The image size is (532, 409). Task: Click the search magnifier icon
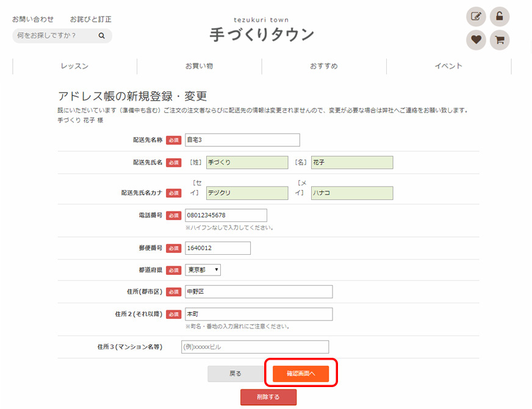[x=102, y=36]
